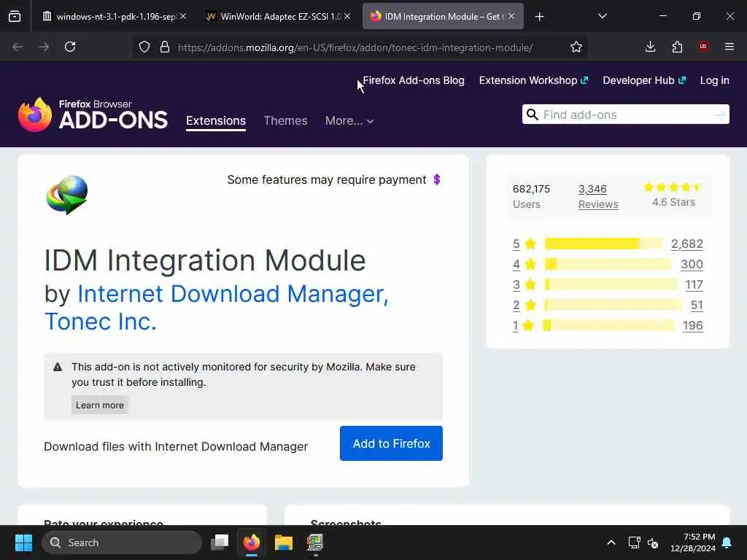The height and width of the screenshot is (560, 747).
Task: Switch to the windows-nt-3.1-pdk tab
Action: click(113, 17)
